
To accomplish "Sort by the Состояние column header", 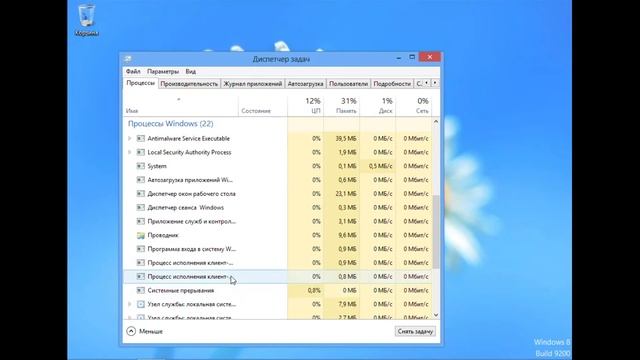I will pos(262,106).
